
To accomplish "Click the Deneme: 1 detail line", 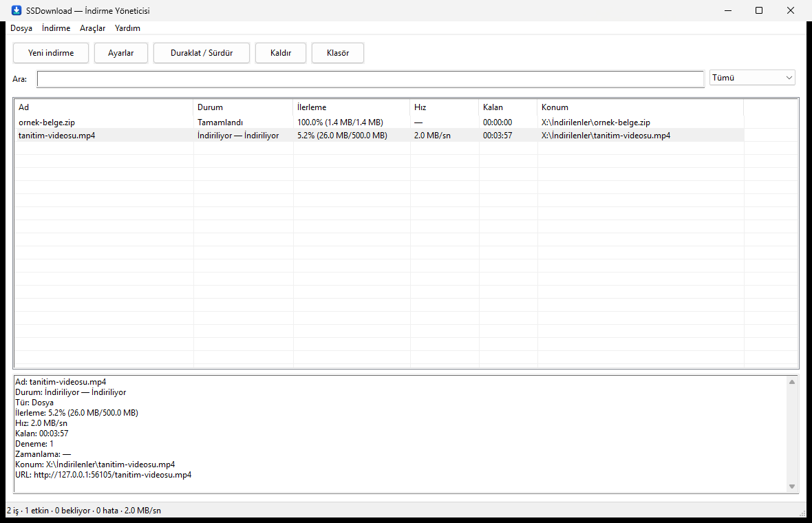I will pos(34,444).
